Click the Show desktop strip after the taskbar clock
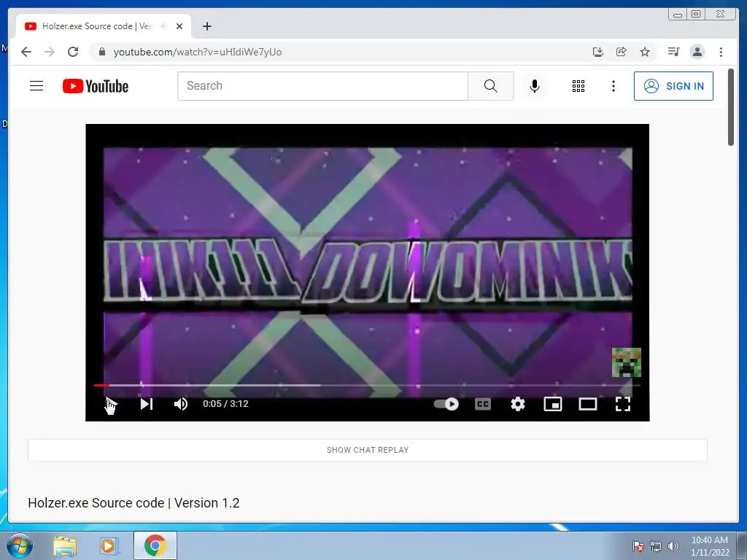Image resolution: width=747 pixels, height=560 pixels. pyautogui.click(x=742, y=545)
